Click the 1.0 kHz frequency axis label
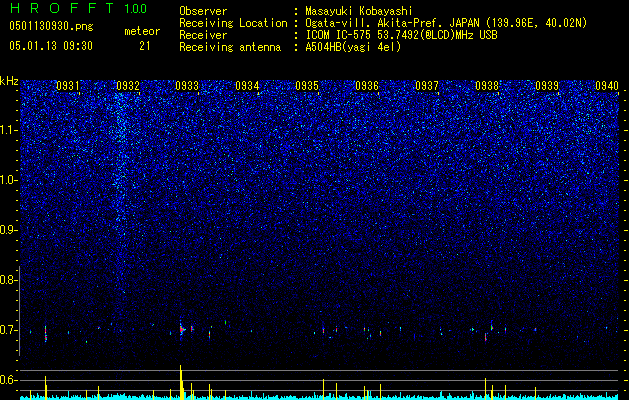Screen dimensions: 629x400 pos(9,180)
